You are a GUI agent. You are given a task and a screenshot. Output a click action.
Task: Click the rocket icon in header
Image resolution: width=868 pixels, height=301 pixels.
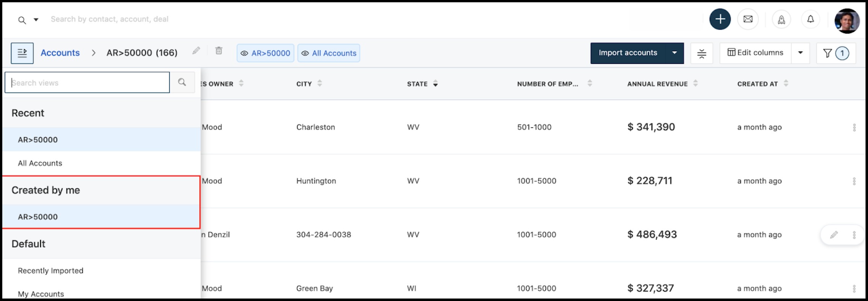pos(781,19)
